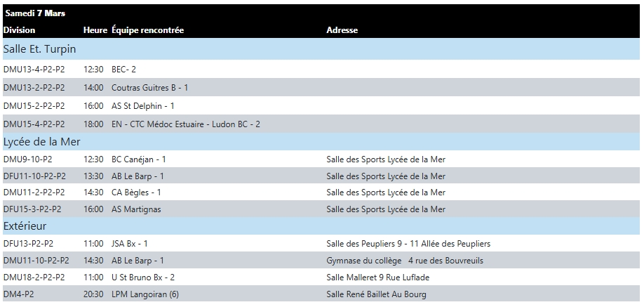644x307 pixels.
Task: Click the Heure column header
Action: 95,30
